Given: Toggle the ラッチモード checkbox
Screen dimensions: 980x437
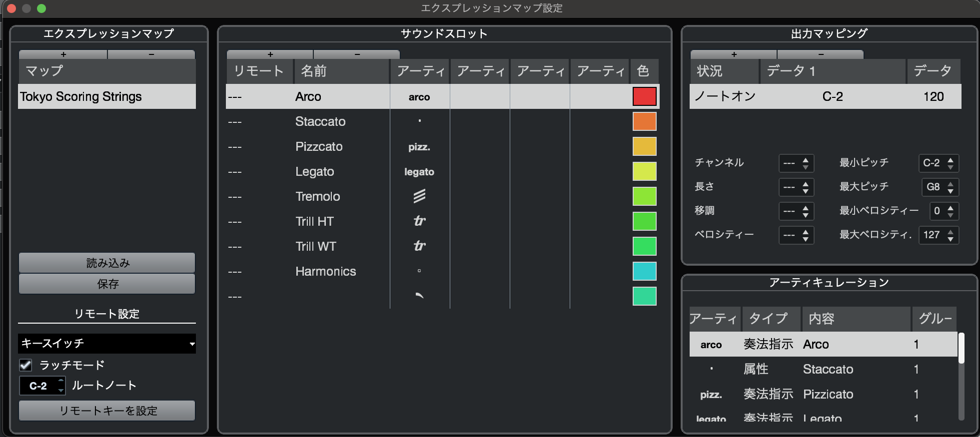Looking at the screenshot, I should (x=25, y=365).
